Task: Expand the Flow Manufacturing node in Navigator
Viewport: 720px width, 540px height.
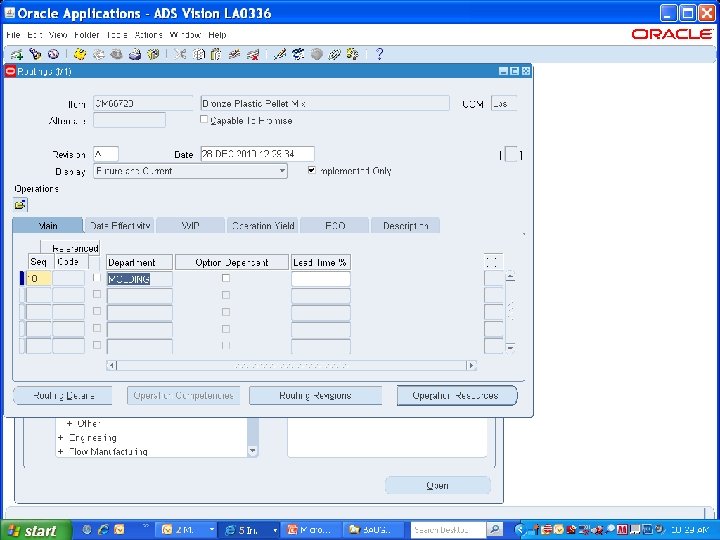Action: (x=61, y=452)
